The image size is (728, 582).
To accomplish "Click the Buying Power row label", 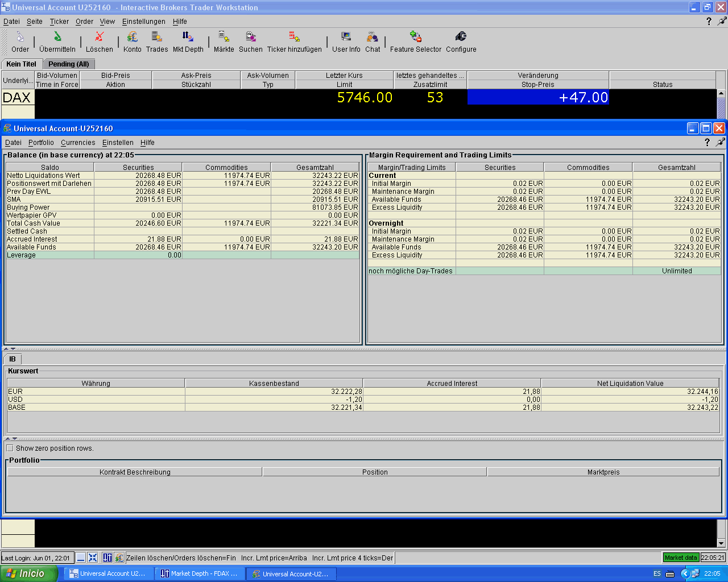I will tap(28, 207).
